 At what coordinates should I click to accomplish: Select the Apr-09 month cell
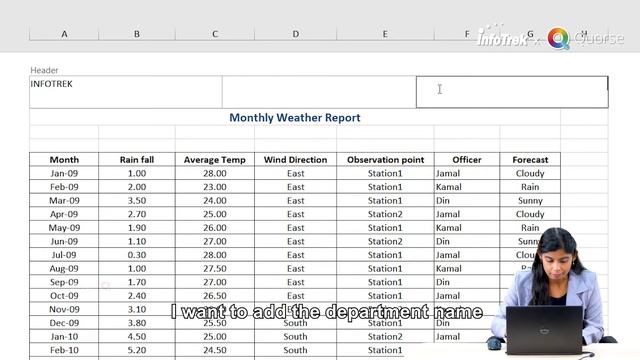click(64, 214)
